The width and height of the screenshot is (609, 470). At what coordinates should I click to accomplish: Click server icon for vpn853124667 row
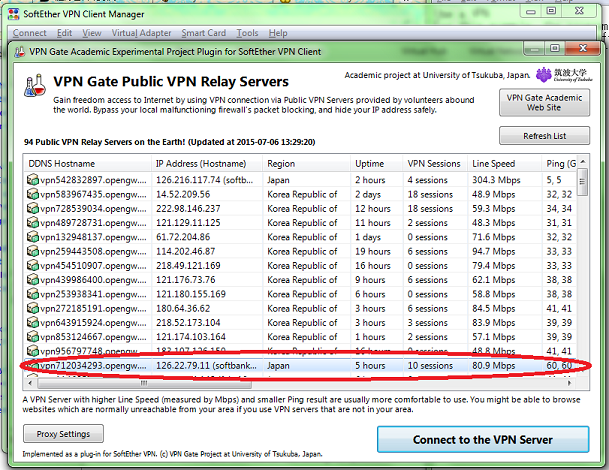click(33, 337)
